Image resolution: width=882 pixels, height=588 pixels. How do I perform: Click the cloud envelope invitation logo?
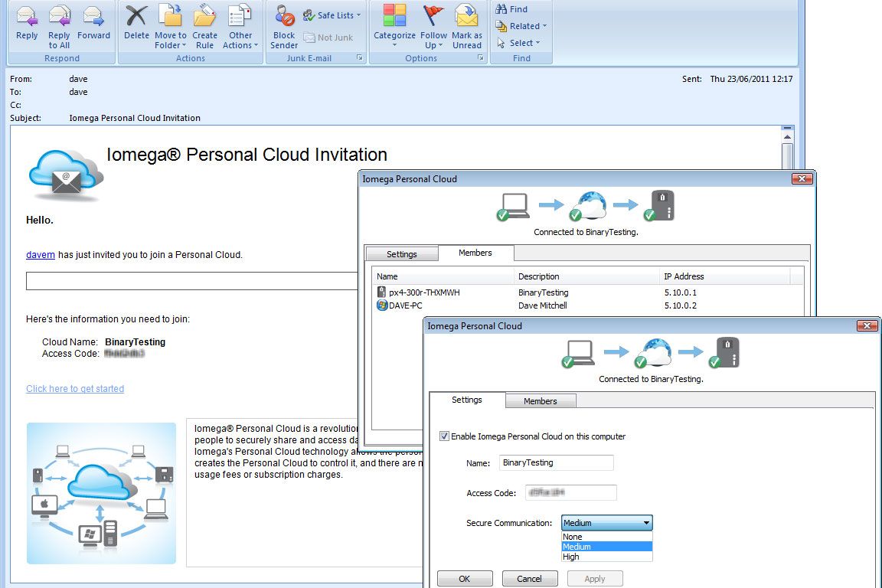coord(67,175)
